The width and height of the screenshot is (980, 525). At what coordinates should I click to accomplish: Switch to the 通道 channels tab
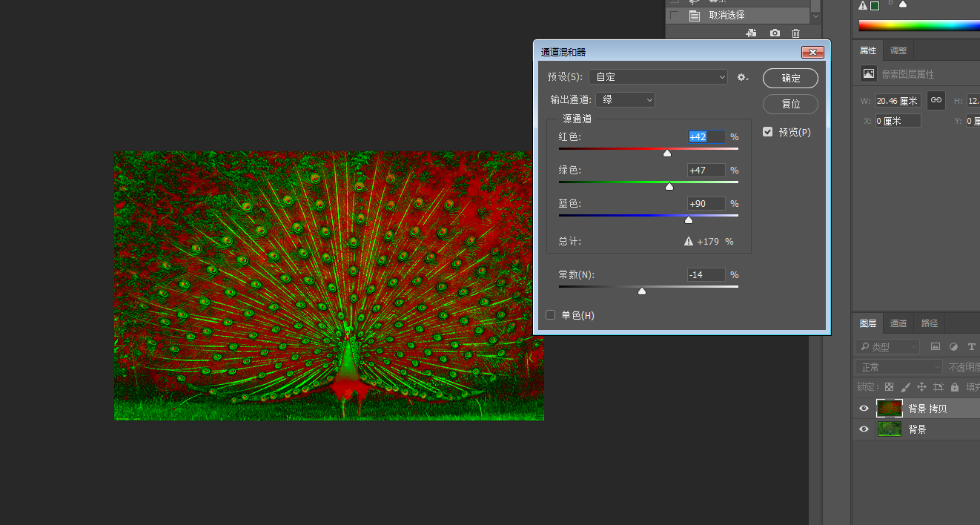click(x=898, y=323)
